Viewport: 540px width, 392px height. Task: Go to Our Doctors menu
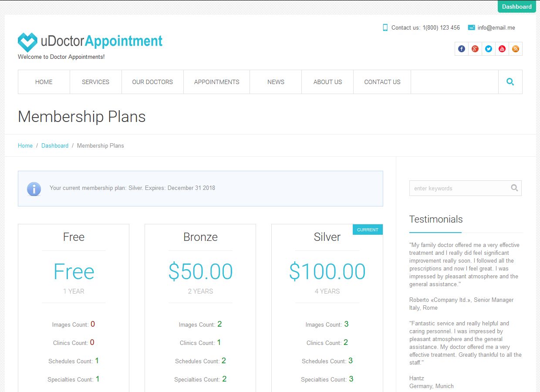152,82
